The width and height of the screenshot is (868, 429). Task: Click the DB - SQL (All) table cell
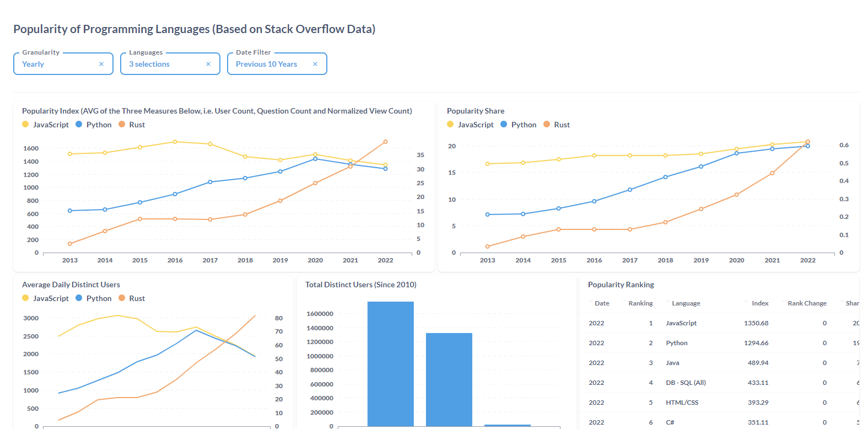point(686,383)
